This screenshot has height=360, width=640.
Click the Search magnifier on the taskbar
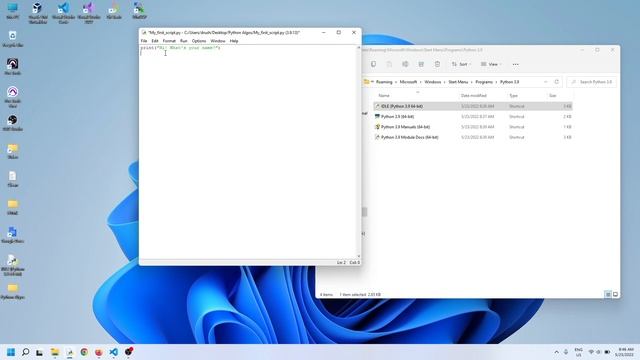pyautogui.click(x=25, y=352)
